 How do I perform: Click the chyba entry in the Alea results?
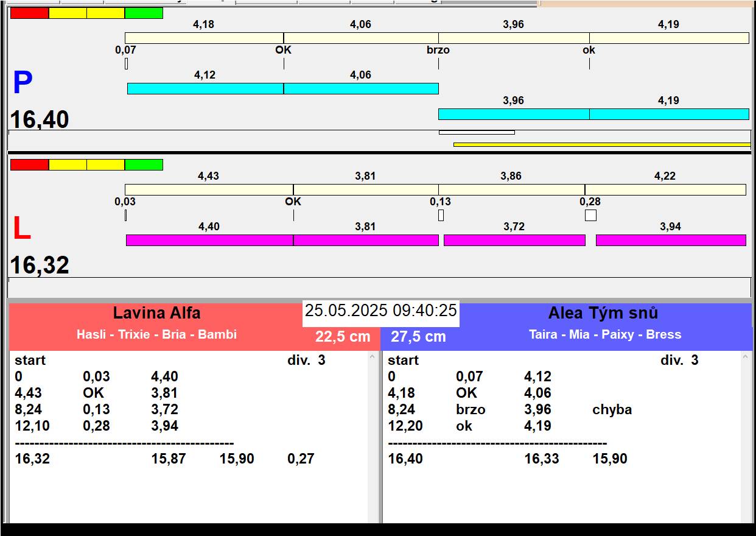[x=612, y=410]
